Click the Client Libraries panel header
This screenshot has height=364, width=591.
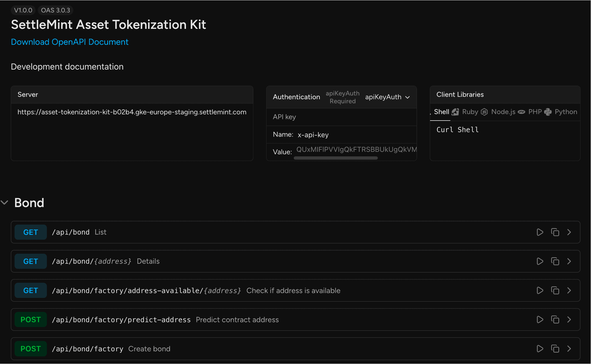coord(505,95)
